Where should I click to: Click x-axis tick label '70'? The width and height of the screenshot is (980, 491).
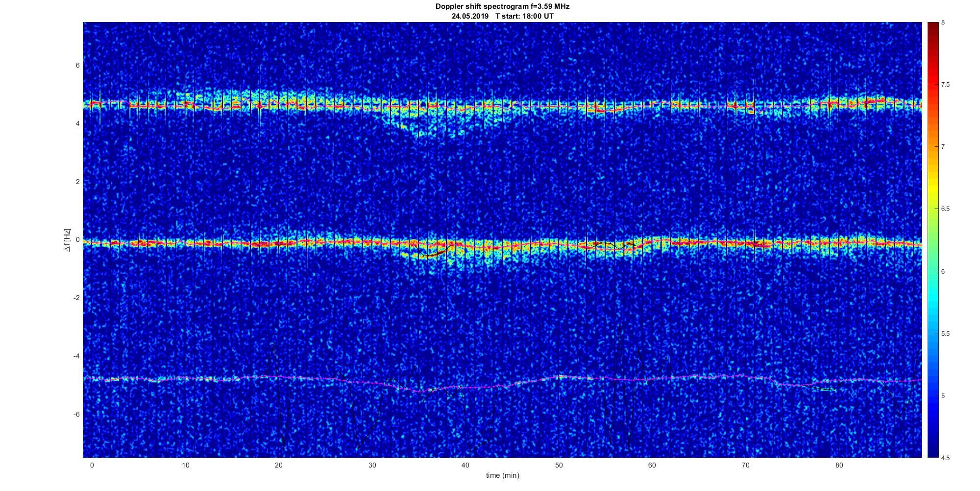746,465
